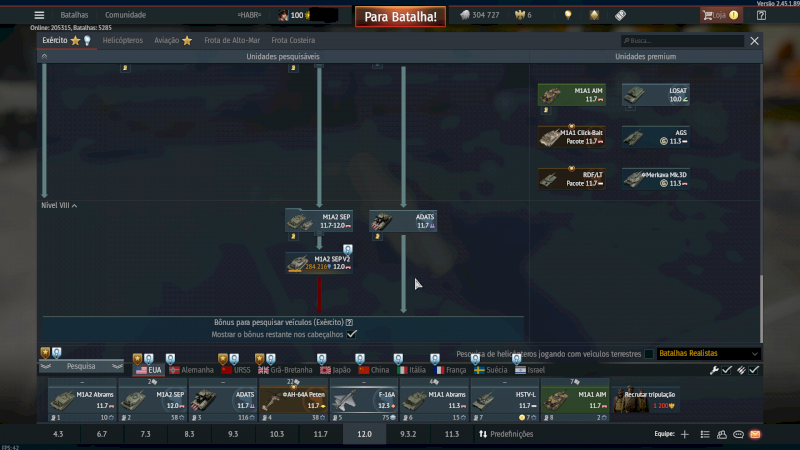The height and width of the screenshot is (450, 800).
Task: Toggle auto-repair checkbox next to wrench
Action: [727, 370]
